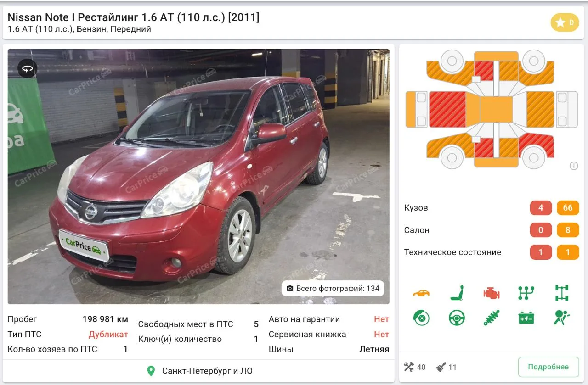Viewport: 588px width, 385px height.
Task: Open the main red Nissan Note photo
Action: pyautogui.click(x=198, y=177)
